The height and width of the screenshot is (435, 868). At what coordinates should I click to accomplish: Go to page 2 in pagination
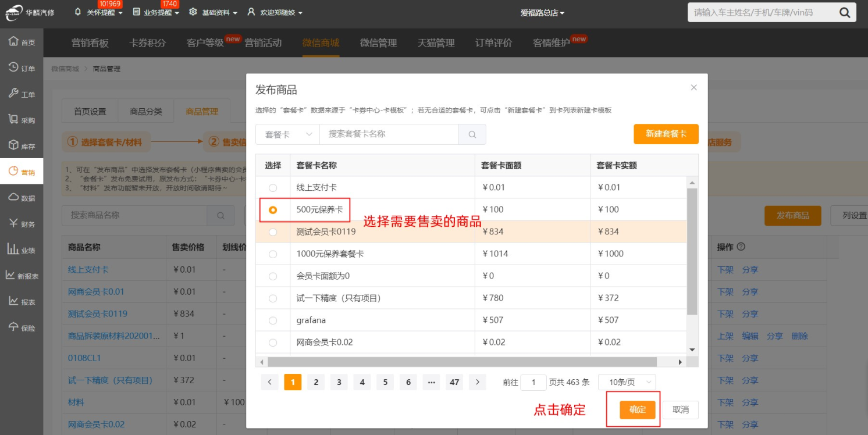click(x=316, y=382)
